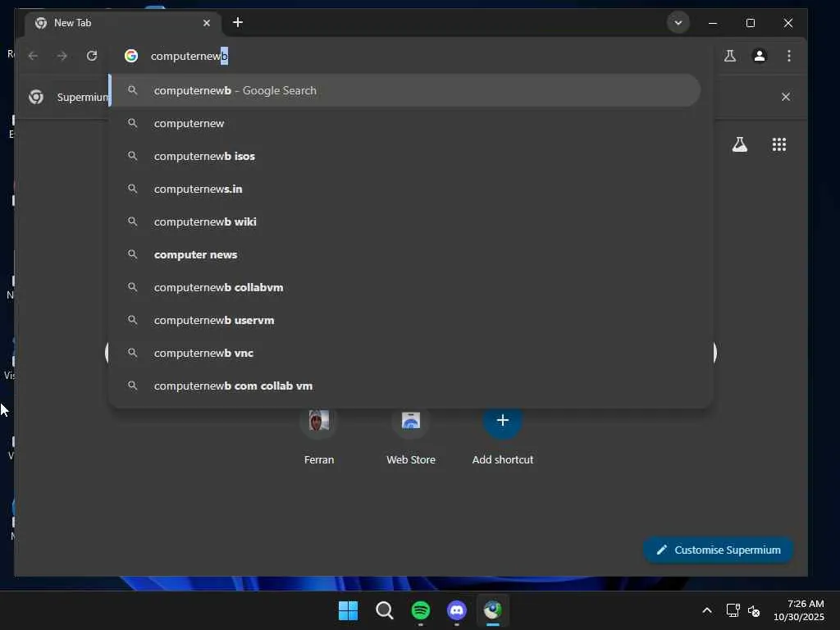Image resolution: width=840 pixels, height=630 pixels.
Task: Select 'computernewb - Google Search' suggestion
Action: point(405,90)
